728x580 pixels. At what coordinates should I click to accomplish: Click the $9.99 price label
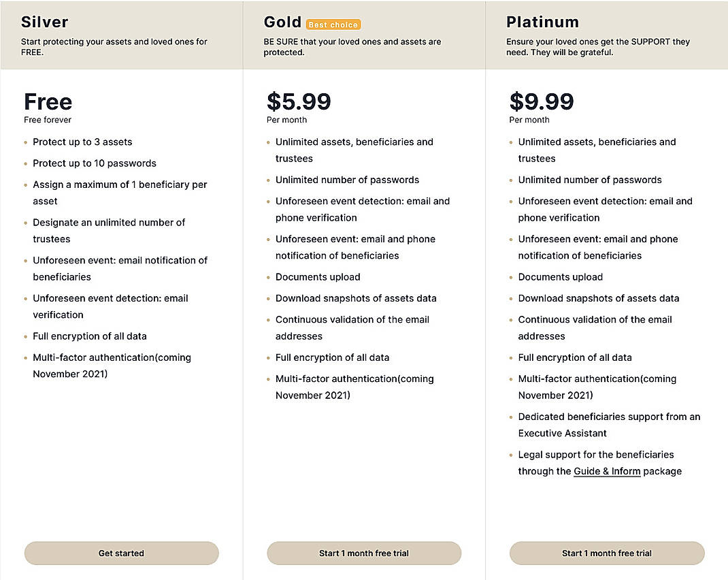pos(542,103)
